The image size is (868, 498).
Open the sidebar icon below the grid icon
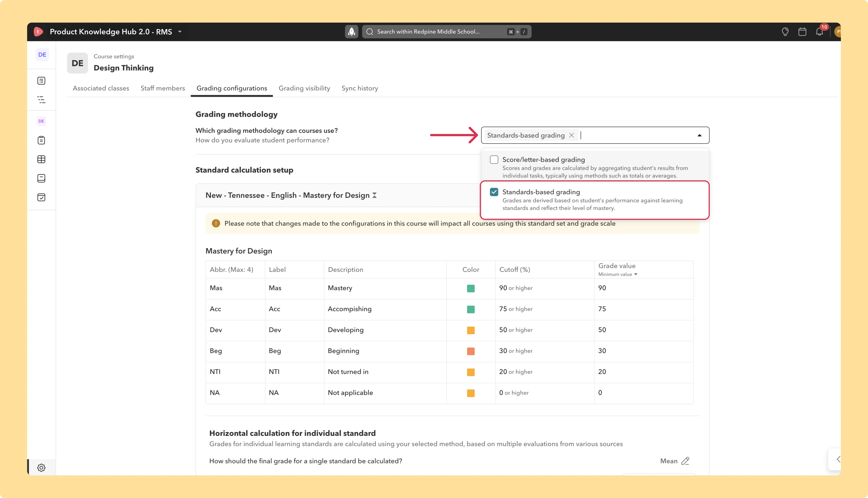(41, 178)
